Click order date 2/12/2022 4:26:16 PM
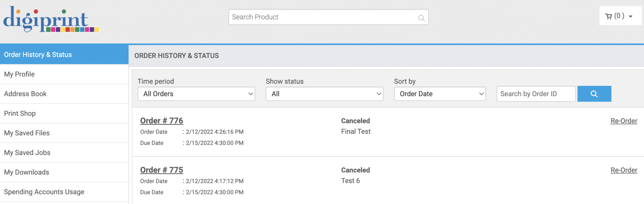Image resolution: width=644 pixels, height=204 pixels. click(x=214, y=132)
